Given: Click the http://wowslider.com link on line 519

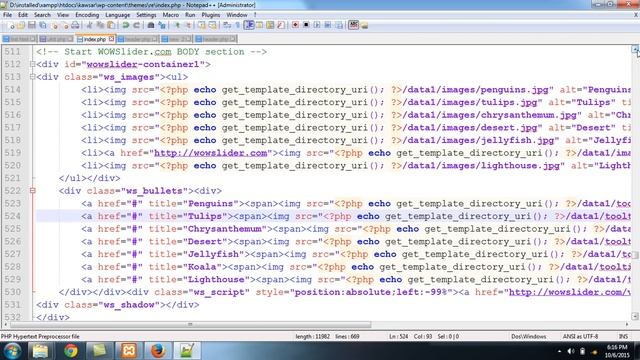Looking at the screenshot, I should tap(211, 153).
